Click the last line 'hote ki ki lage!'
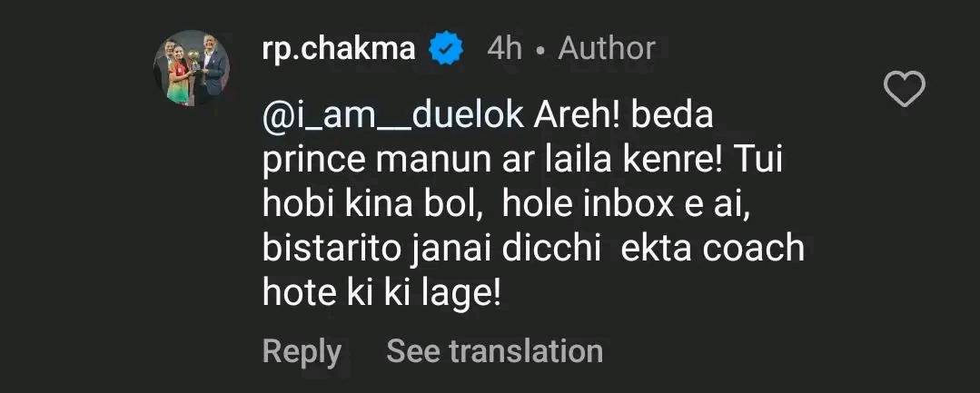The image size is (980, 393). [x=381, y=292]
